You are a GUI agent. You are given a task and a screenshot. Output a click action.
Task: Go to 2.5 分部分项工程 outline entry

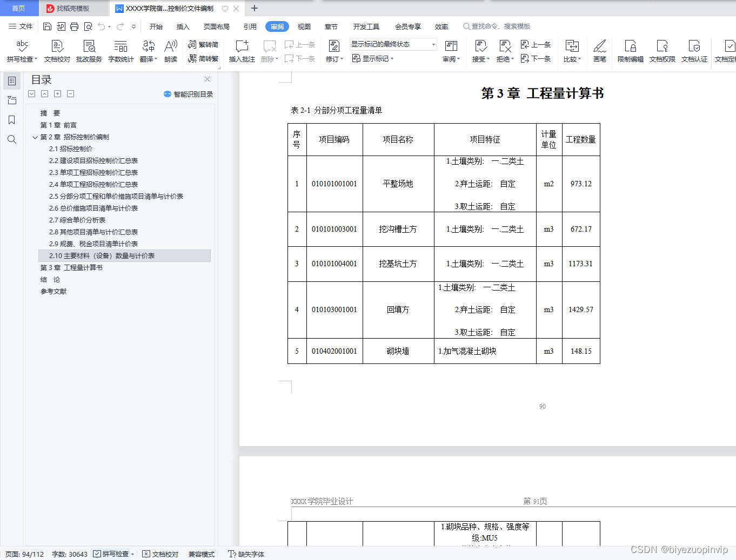116,197
